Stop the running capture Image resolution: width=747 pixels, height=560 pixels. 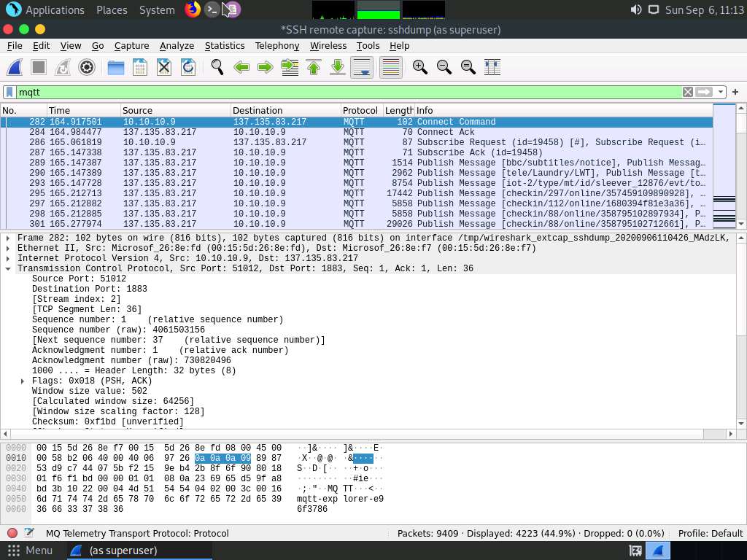click(38, 67)
